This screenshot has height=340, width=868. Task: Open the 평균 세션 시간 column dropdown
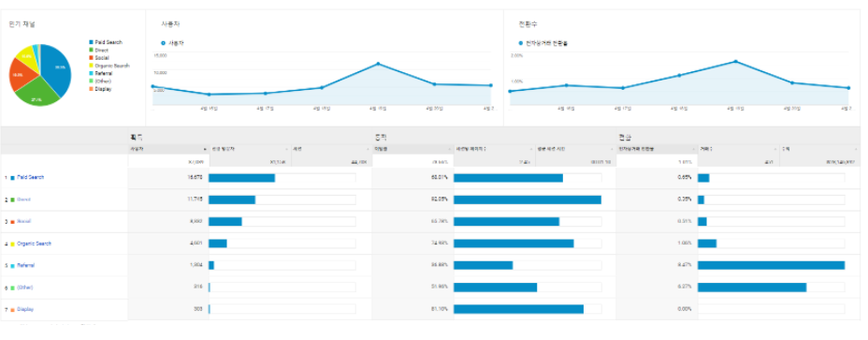click(x=612, y=149)
